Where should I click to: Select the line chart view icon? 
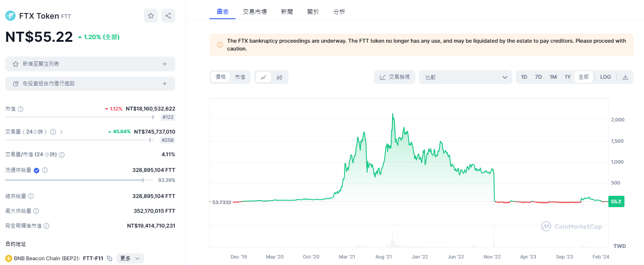coord(263,77)
